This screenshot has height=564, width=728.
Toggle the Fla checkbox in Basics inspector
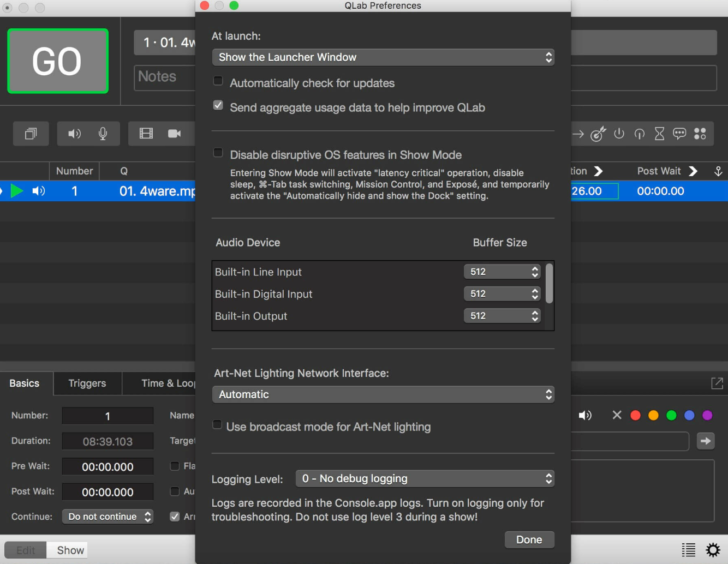(x=175, y=466)
